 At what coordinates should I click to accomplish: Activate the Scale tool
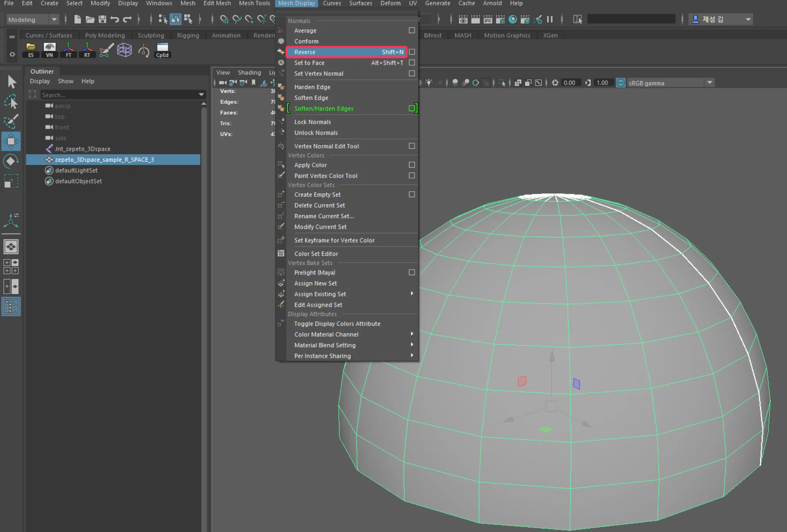coord(11,181)
